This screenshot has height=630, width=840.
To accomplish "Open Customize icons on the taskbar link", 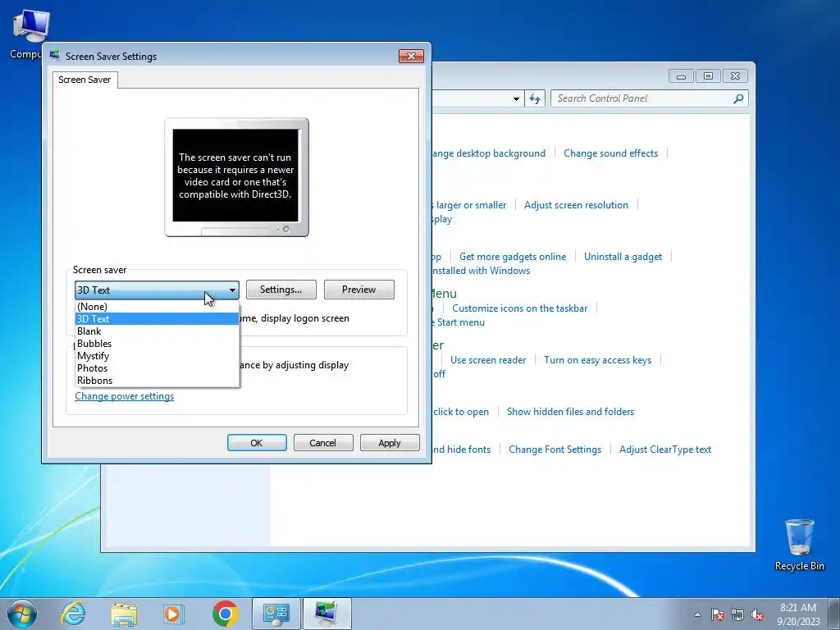I will pos(519,308).
